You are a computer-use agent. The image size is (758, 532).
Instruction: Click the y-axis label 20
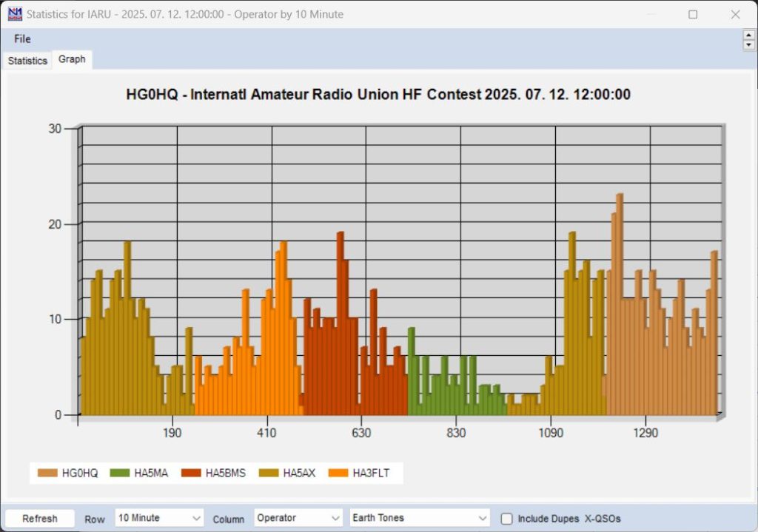tap(55, 224)
